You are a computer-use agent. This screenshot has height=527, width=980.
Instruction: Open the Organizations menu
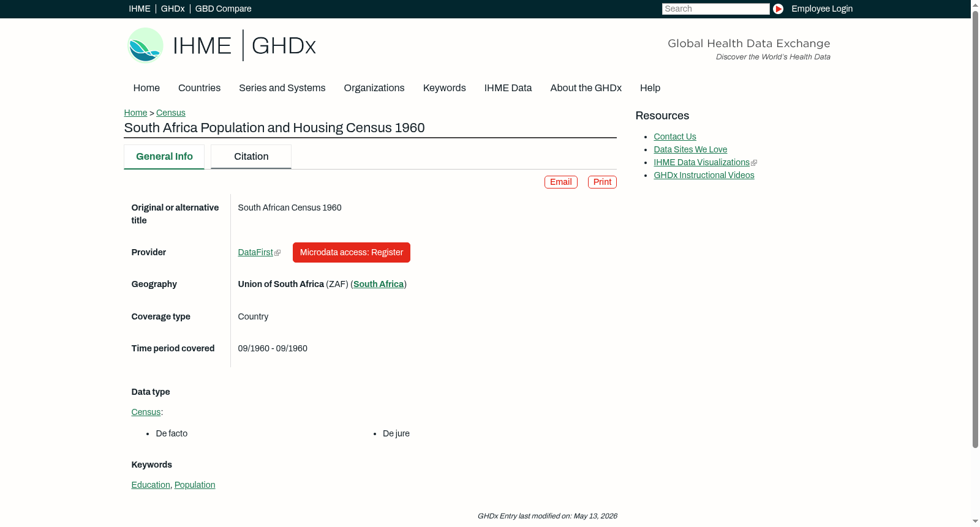pyautogui.click(x=374, y=88)
